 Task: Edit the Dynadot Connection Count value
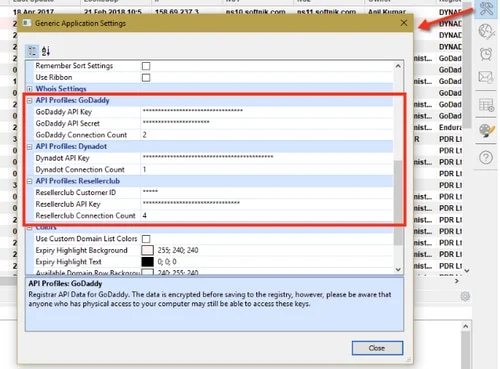tap(267, 169)
